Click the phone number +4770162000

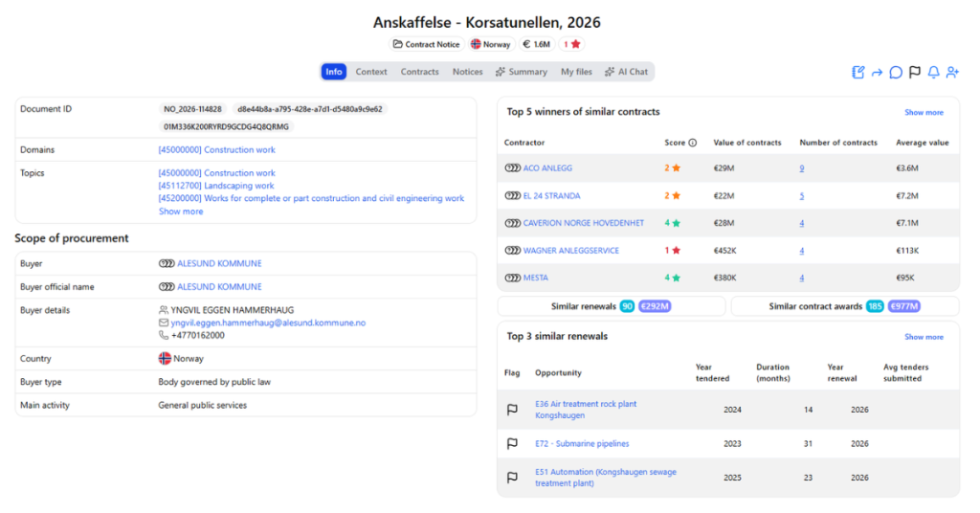click(x=197, y=336)
